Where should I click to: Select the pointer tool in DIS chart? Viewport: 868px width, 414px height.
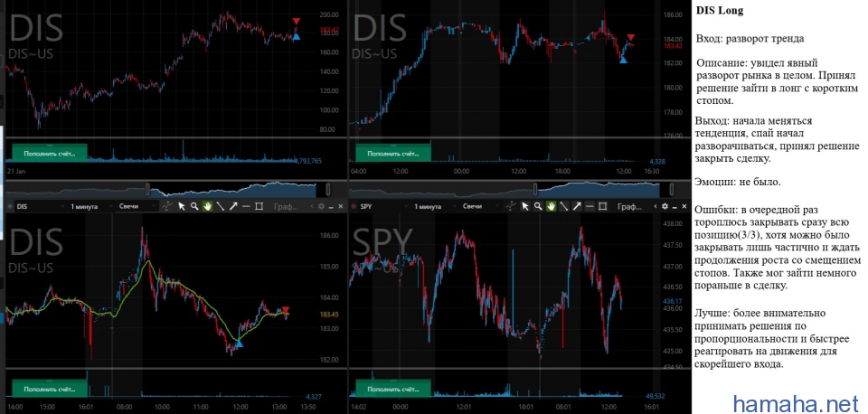(x=182, y=206)
